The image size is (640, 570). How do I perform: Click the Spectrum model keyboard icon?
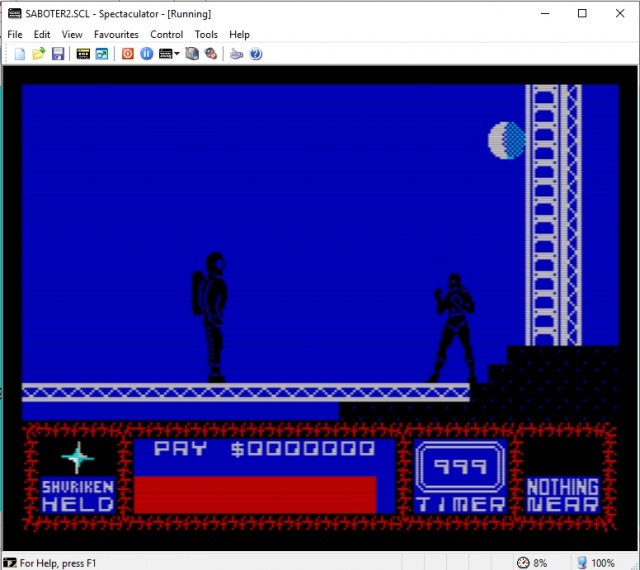pyautogui.click(x=165, y=54)
